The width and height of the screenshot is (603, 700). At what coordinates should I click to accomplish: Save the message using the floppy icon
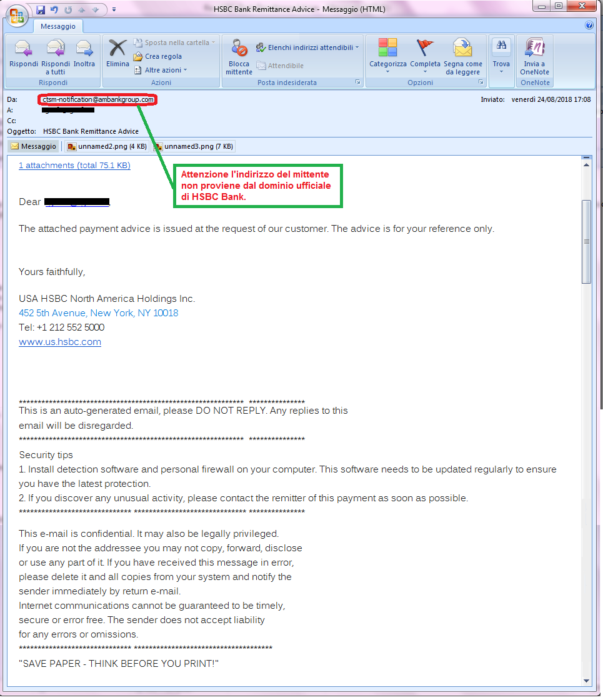41,9
